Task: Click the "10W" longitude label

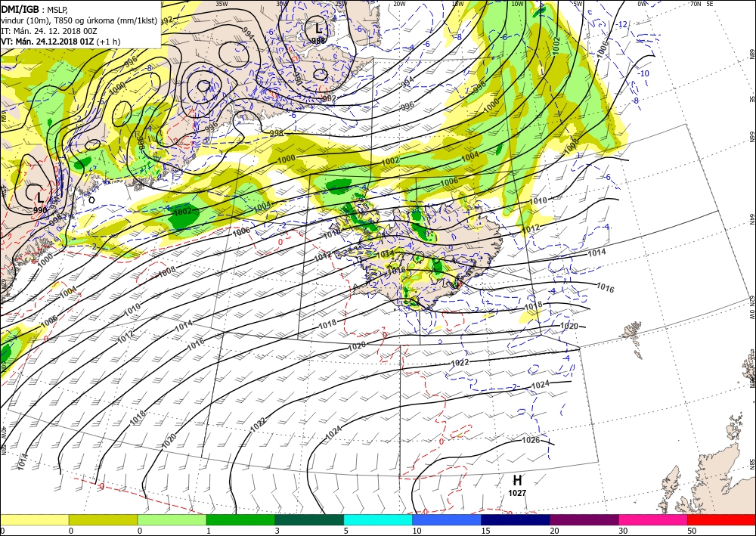Action: point(517,3)
